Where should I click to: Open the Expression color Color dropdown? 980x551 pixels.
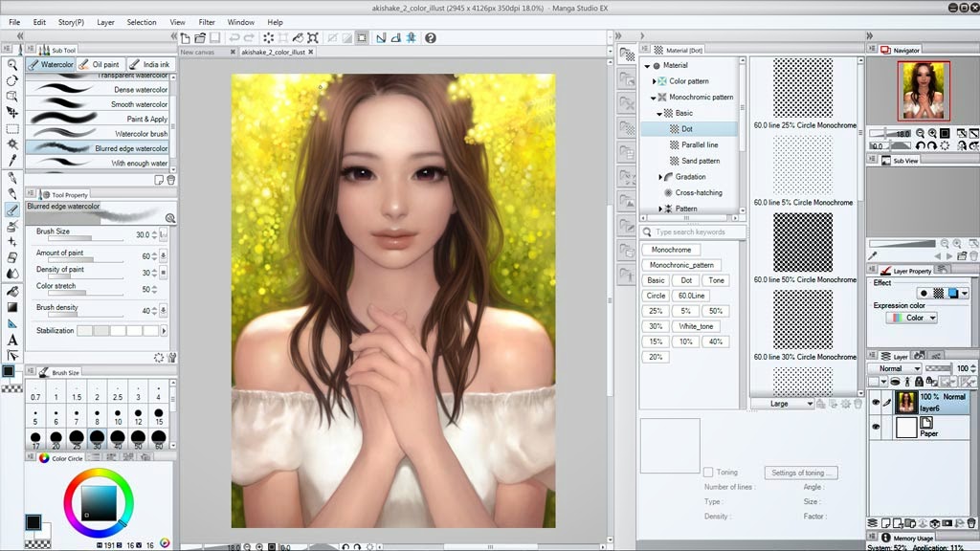click(x=911, y=318)
